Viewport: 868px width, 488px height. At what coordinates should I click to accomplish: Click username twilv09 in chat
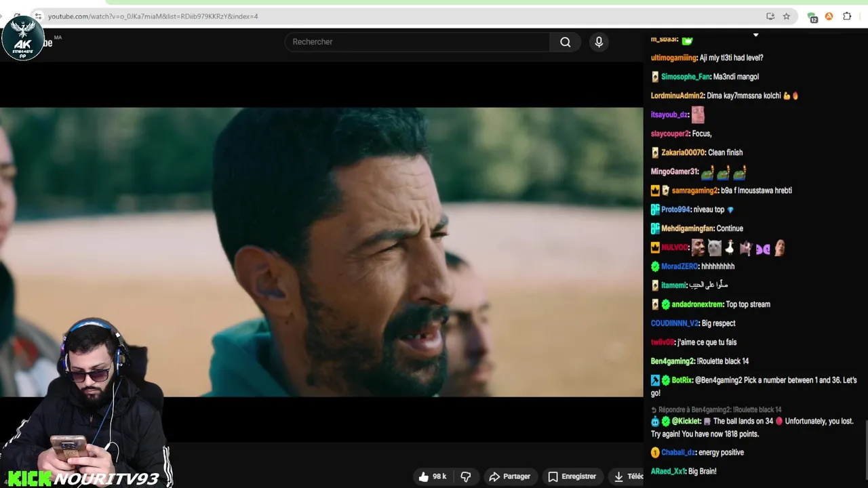pos(663,342)
